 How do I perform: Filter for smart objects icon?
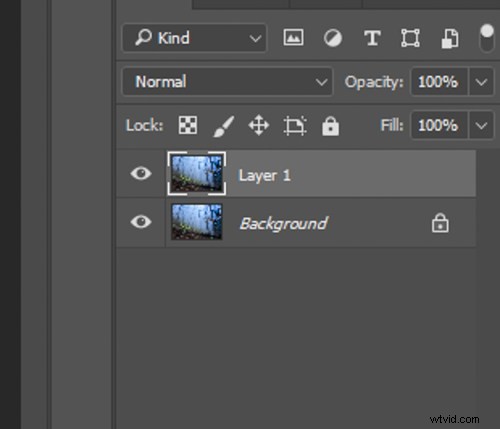(x=450, y=38)
